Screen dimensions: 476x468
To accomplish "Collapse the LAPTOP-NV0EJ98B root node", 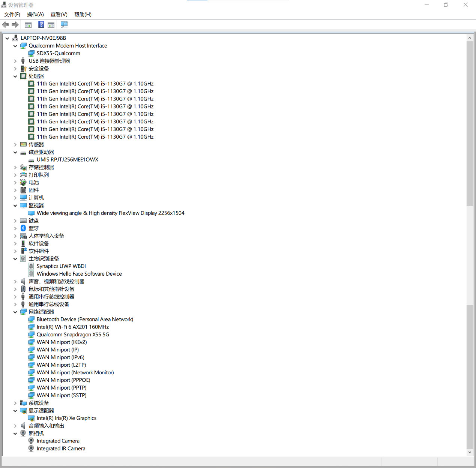I will pos(7,38).
